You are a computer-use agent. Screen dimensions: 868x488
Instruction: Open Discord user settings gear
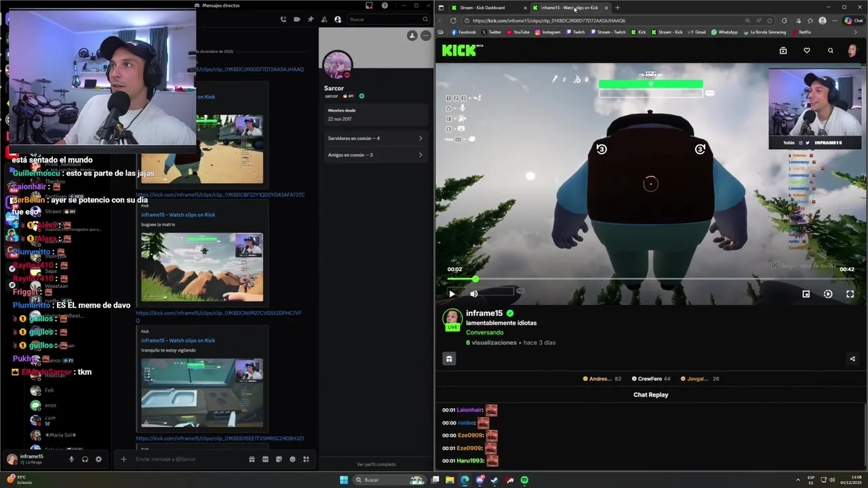(x=98, y=459)
